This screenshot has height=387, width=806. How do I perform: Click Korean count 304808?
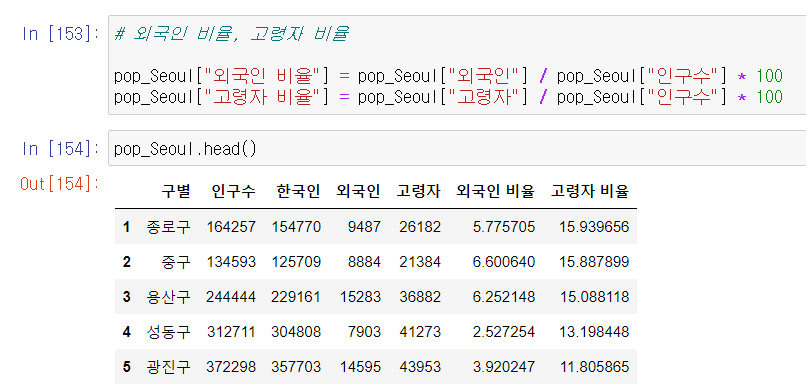(297, 331)
